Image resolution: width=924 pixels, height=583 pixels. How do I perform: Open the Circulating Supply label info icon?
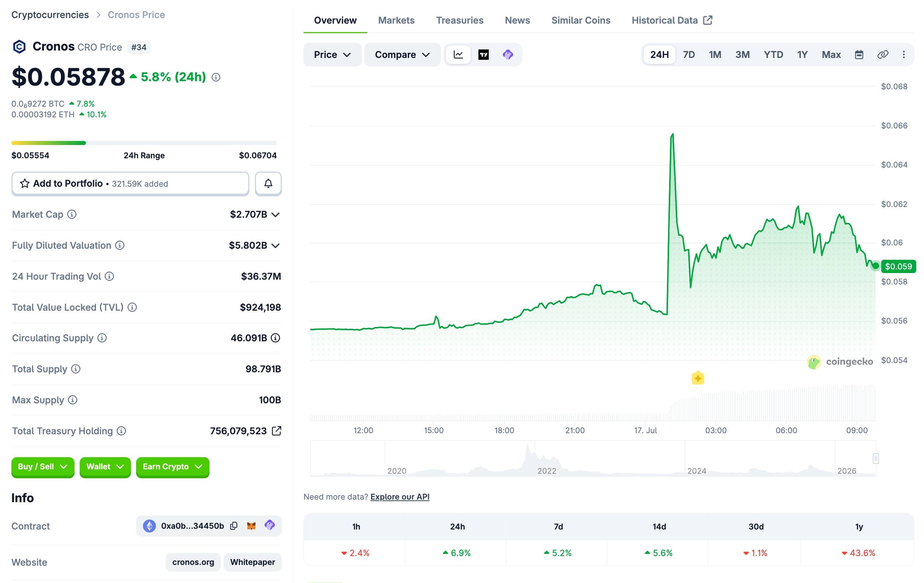tap(102, 338)
